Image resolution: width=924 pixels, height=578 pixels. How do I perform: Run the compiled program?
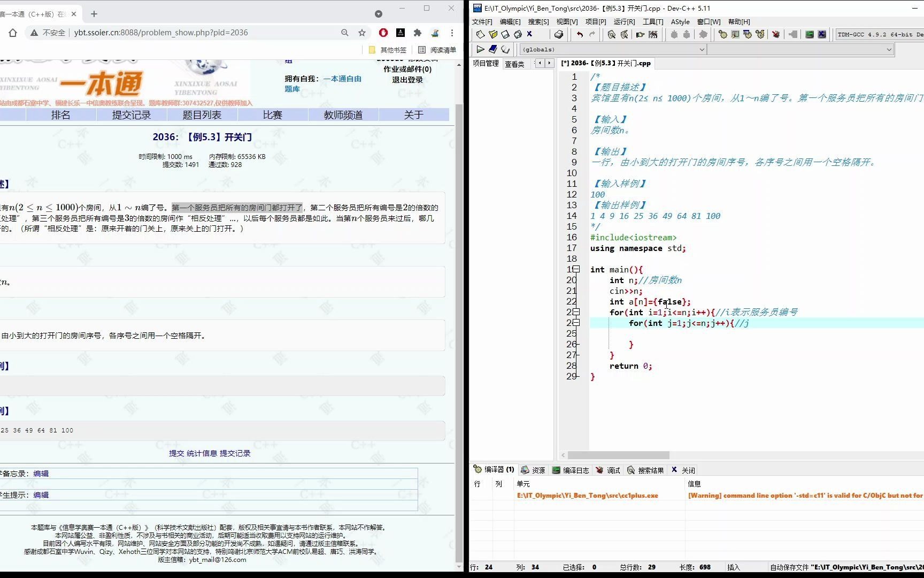(x=736, y=34)
